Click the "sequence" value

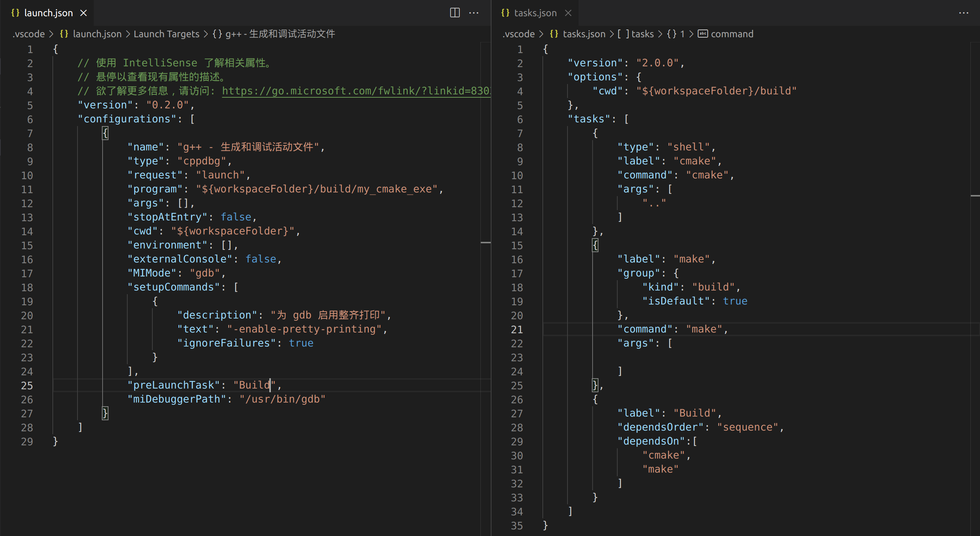point(748,427)
